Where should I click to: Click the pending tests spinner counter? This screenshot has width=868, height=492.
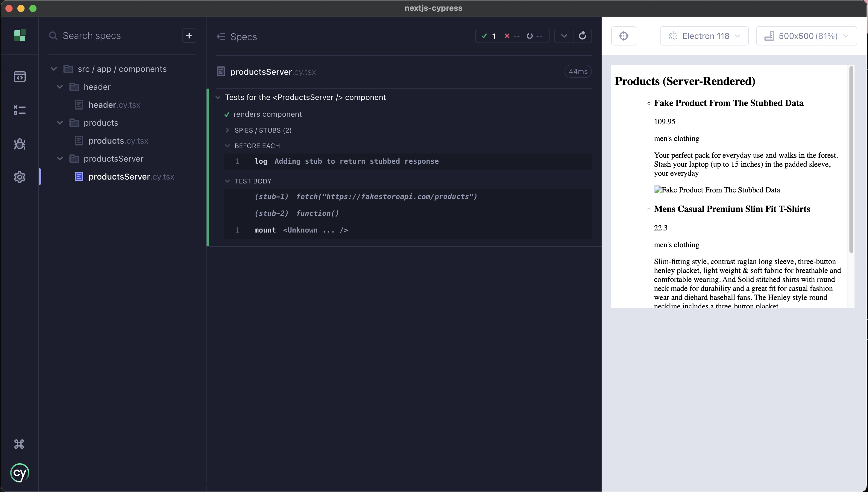pyautogui.click(x=535, y=36)
